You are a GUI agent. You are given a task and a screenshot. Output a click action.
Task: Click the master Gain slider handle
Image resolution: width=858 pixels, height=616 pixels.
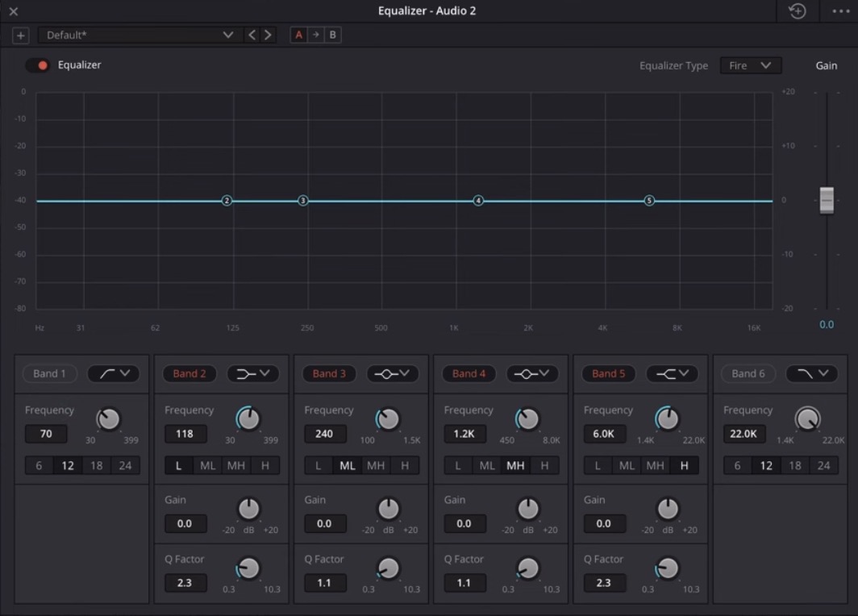(x=827, y=200)
